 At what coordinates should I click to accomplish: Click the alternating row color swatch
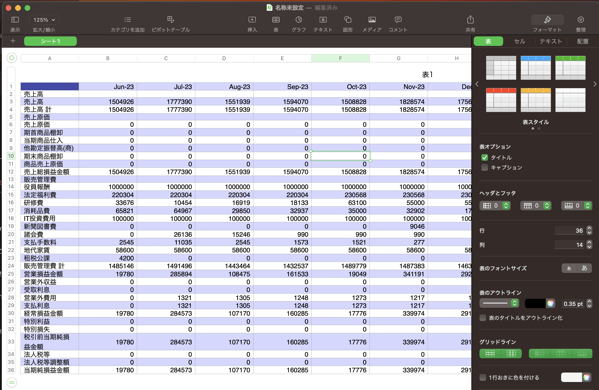point(571,377)
